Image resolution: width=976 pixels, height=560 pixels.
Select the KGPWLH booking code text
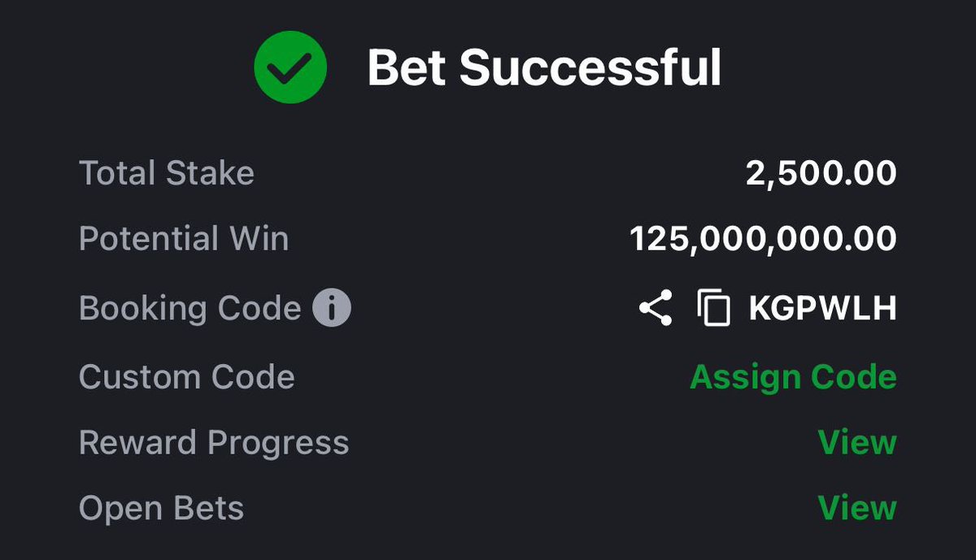click(821, 309)
